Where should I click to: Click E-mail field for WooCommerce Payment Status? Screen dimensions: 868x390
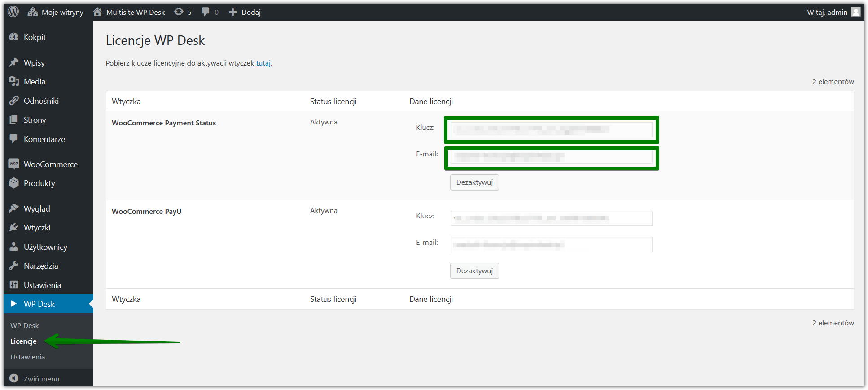(551, 156)
